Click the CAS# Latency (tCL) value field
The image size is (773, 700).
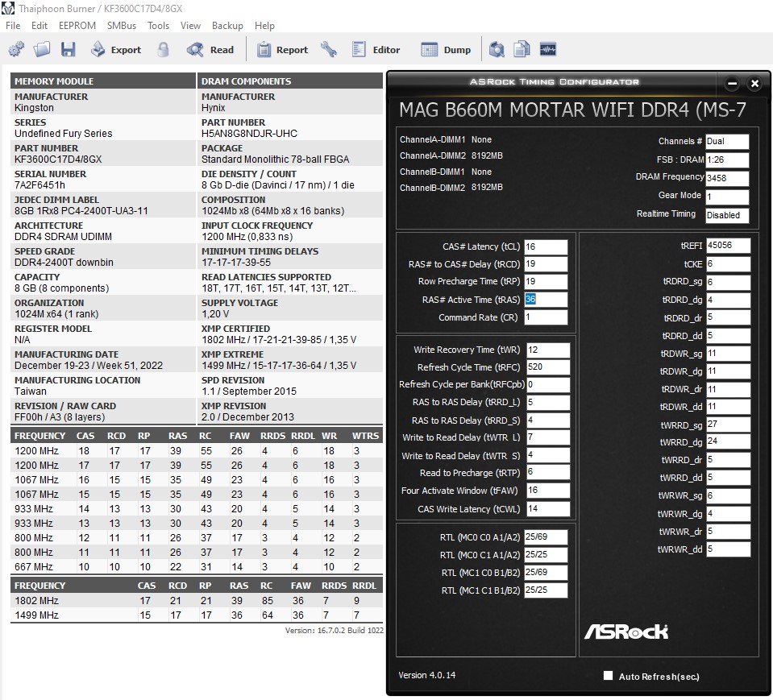546,246
